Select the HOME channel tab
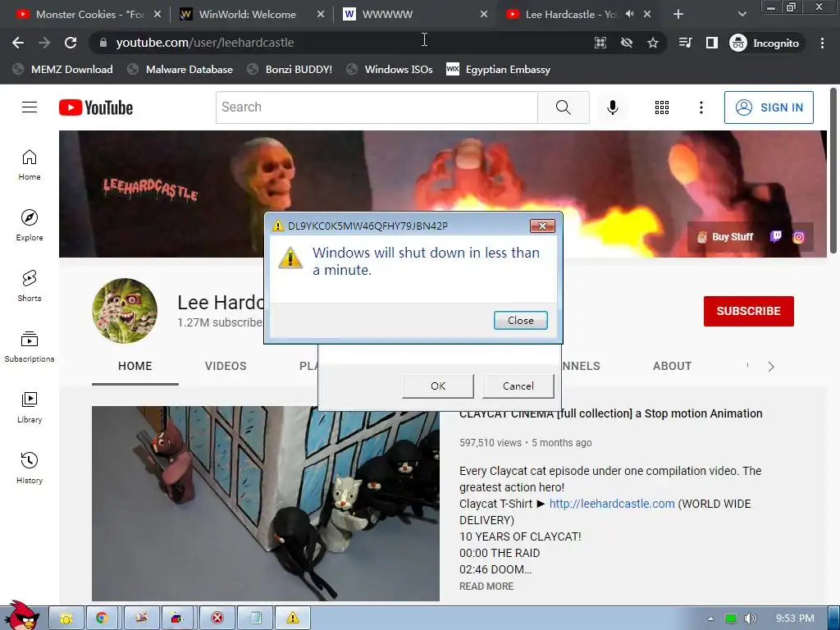 135,367
